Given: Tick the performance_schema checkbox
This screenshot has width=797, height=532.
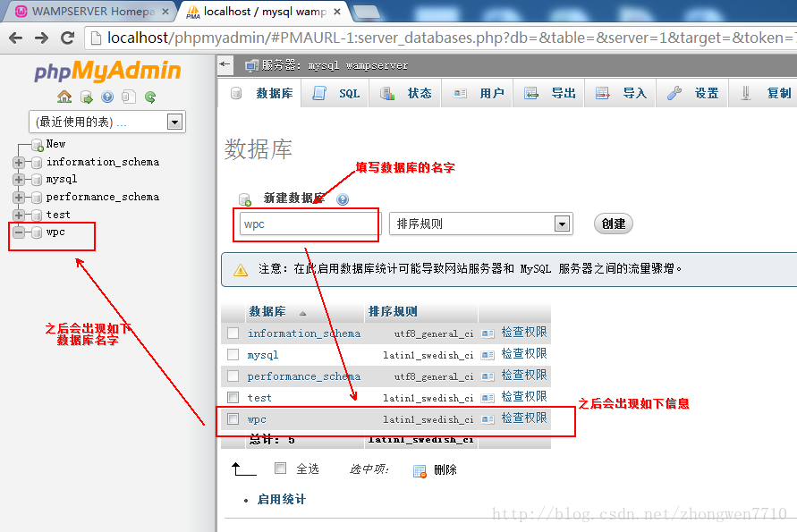Looking at the screenshot, I should point(233,376).
